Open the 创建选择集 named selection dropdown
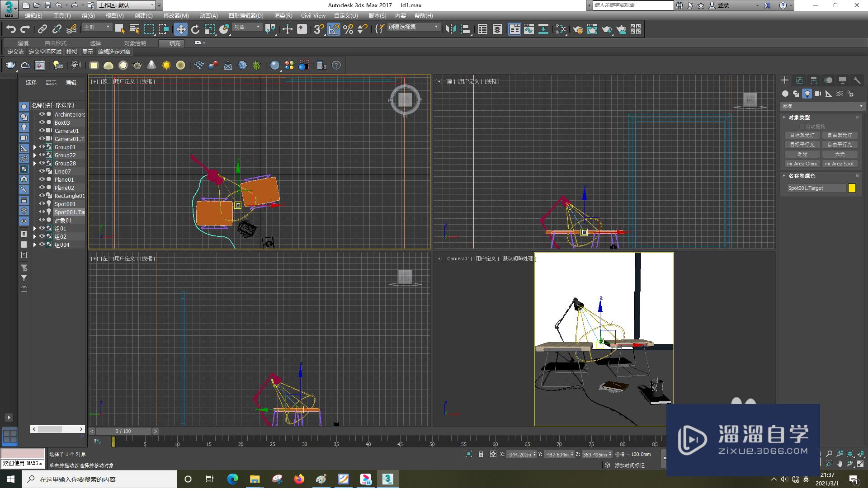The height and width of the screenshot is (489, 868). click(x=413, y=27)
